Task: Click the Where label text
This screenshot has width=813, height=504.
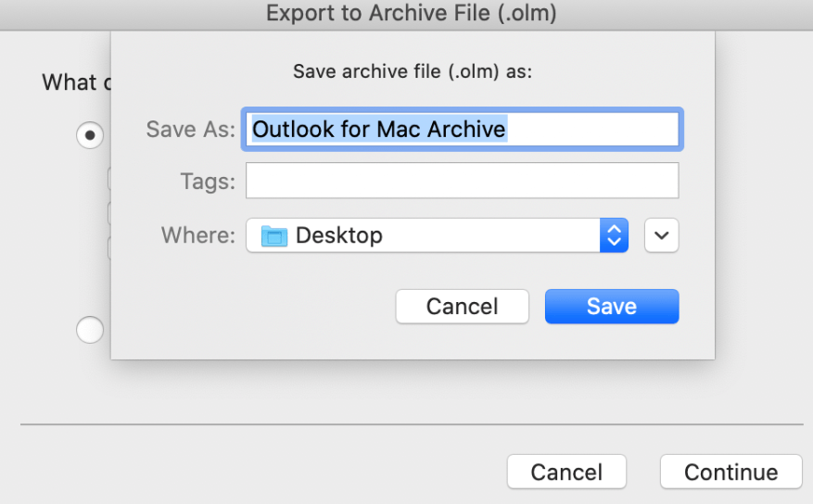Action: (198, 235)
